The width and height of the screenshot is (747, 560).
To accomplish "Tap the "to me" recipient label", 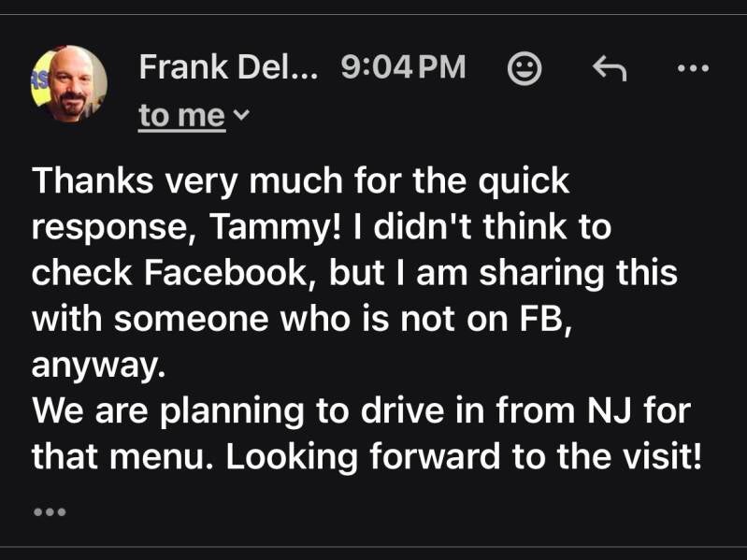I will point(181,116).
